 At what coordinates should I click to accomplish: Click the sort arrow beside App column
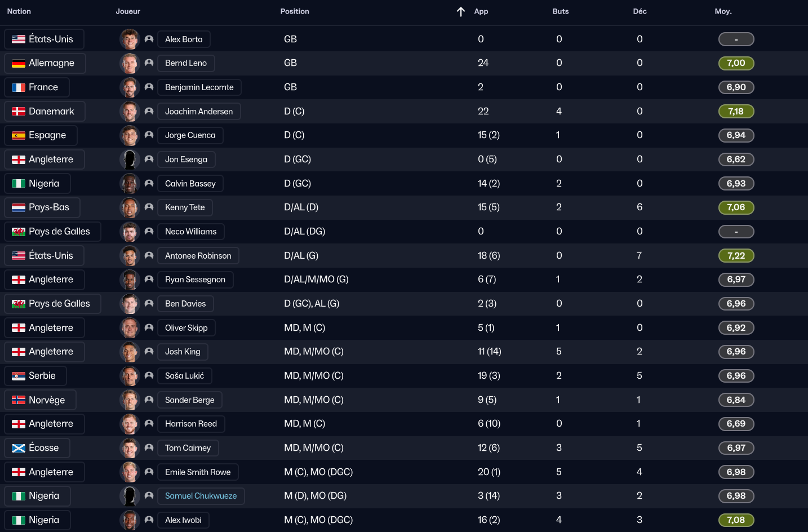(x=460, y=12)
